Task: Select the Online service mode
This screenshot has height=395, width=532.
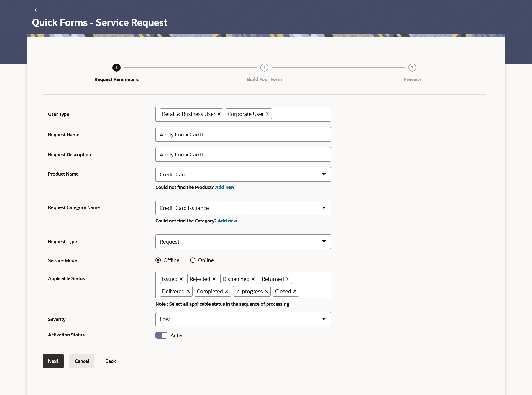Action: (193, 260)
